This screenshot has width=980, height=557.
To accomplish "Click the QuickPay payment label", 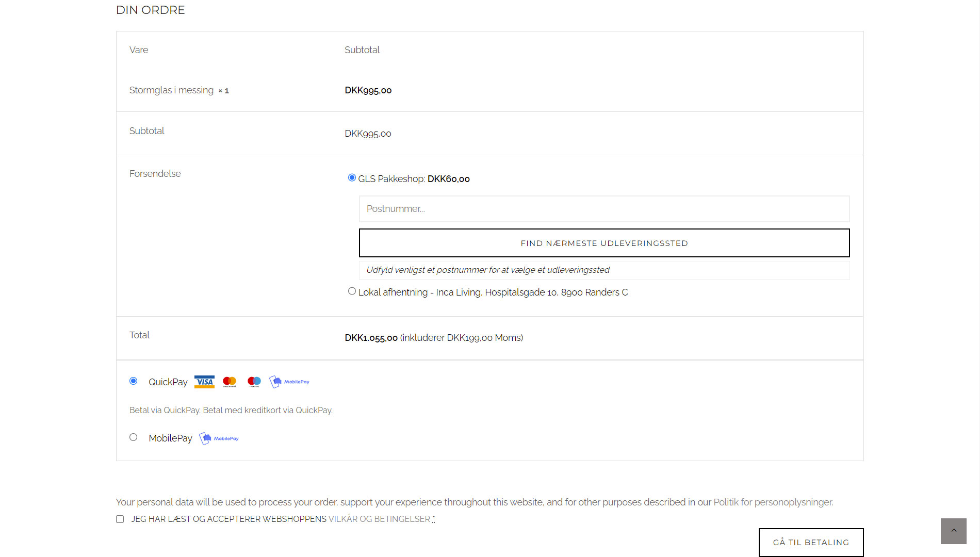I will coord(168,382).
